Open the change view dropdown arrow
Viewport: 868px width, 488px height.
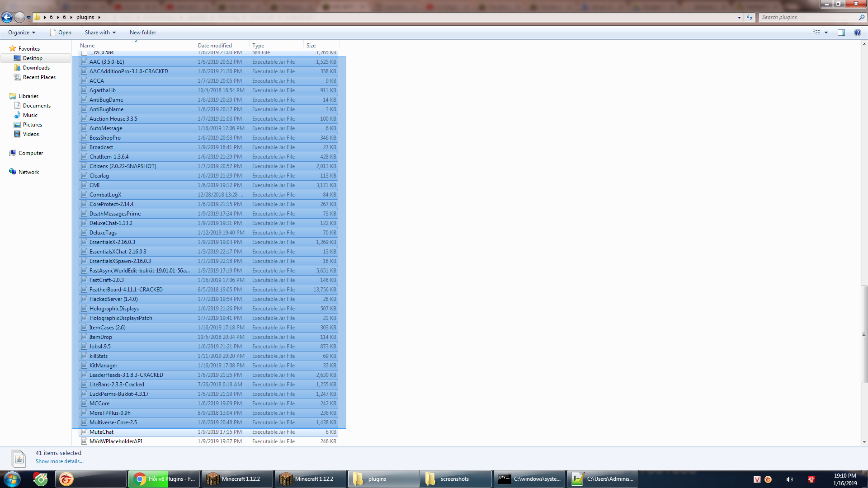tap(826, 33)
